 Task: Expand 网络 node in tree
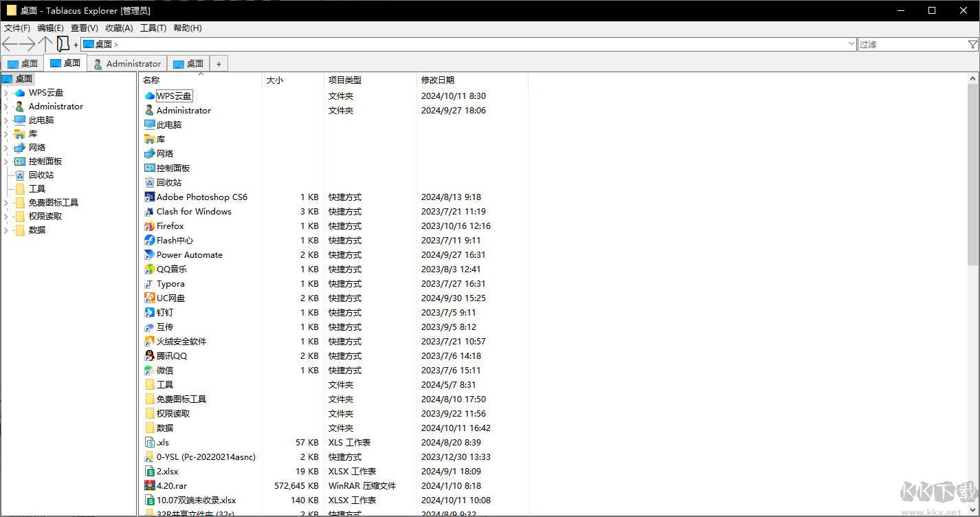6,148
